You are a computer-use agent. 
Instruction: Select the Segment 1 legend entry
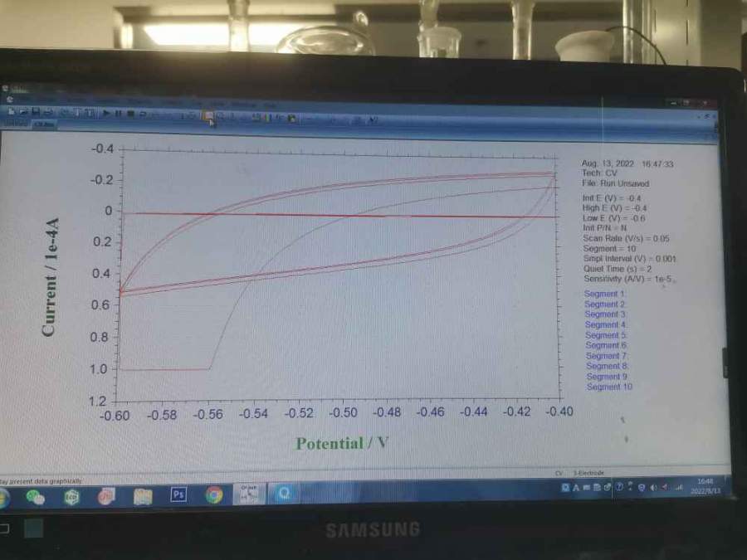pyautogui.click(x=604, y=294)
